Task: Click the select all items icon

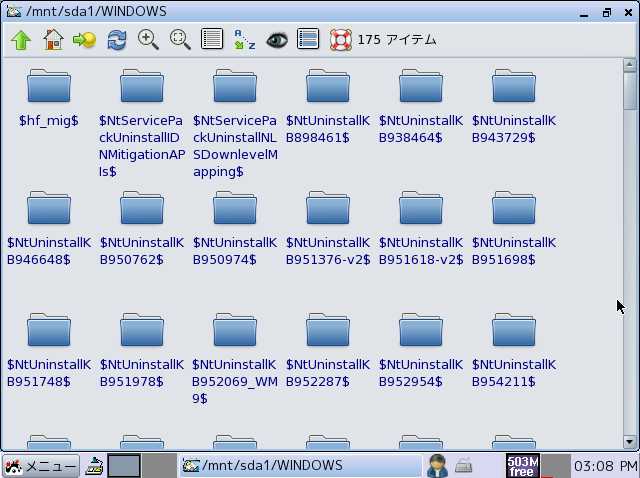Action: pos(308,40)
